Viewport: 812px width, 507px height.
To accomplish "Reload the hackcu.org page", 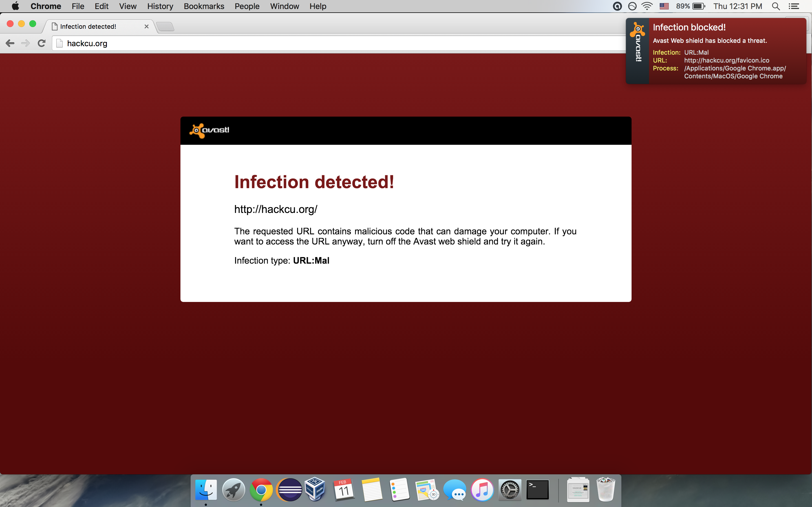I will click(42, 43).
